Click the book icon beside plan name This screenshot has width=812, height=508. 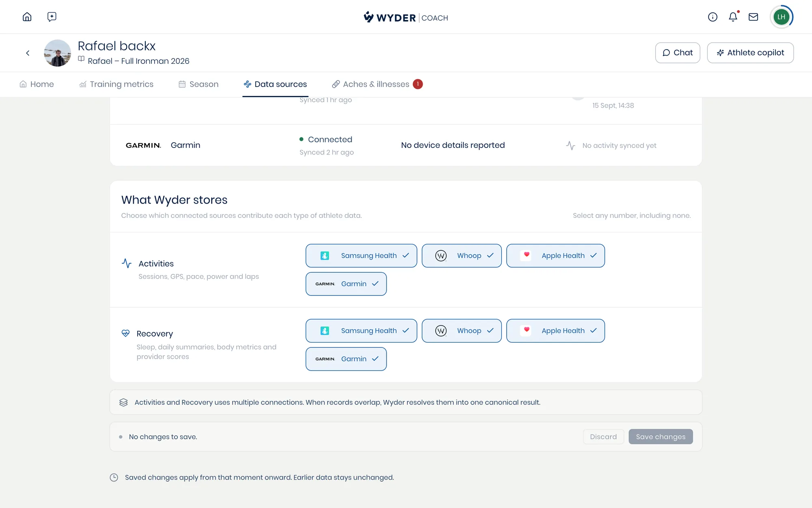[81, 59]
